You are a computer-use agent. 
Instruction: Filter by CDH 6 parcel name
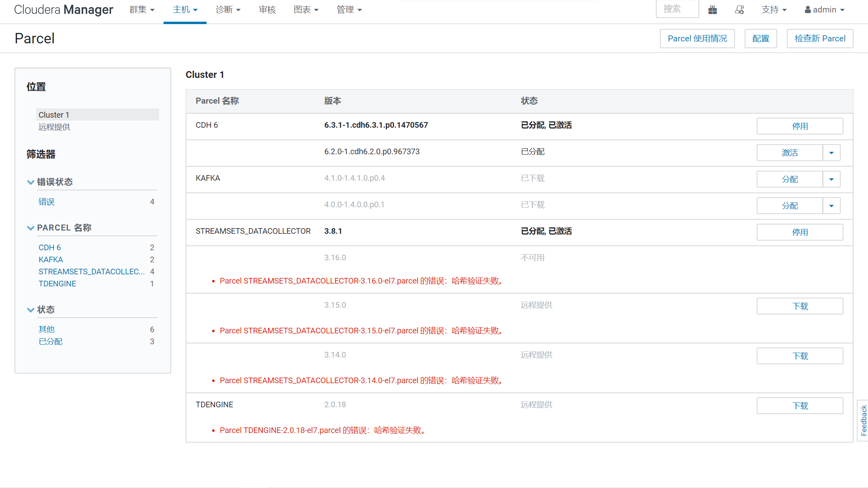point(50,247)
